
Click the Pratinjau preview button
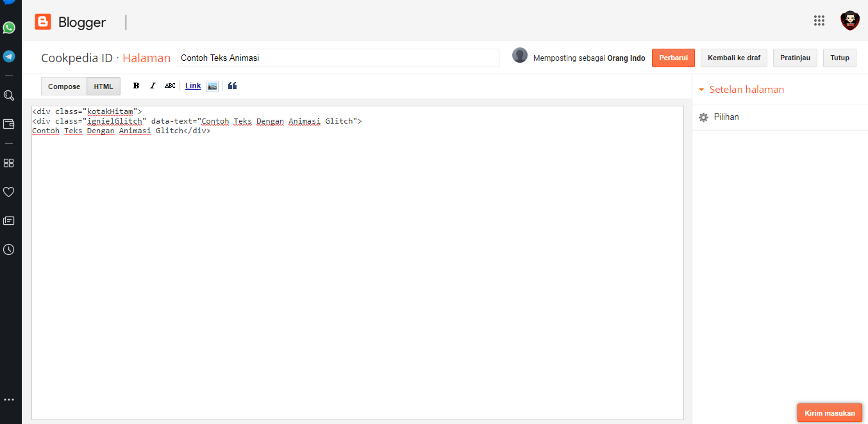point(795,58)
